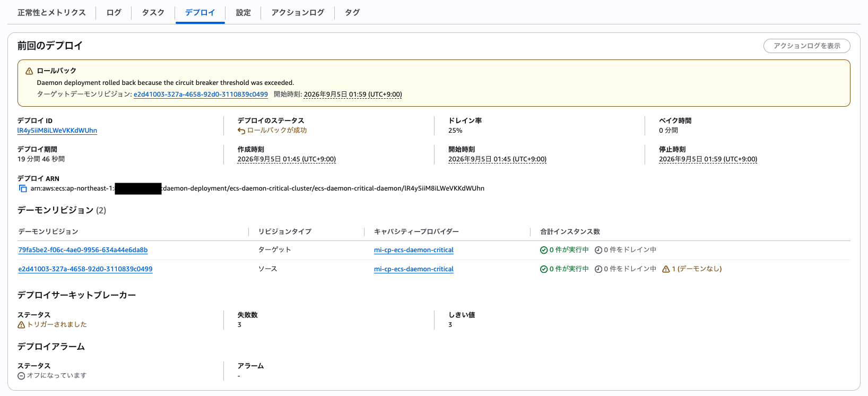This screenshot has width=868, height=396.
Task: Open source revision e2d41003 link in revisions table
Action: (85, 269)
